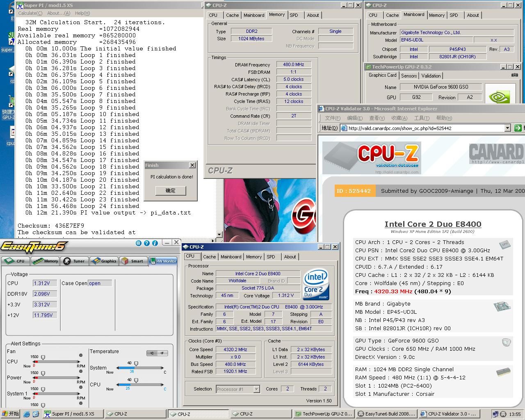Activate Super PI taskbar button

73,414
